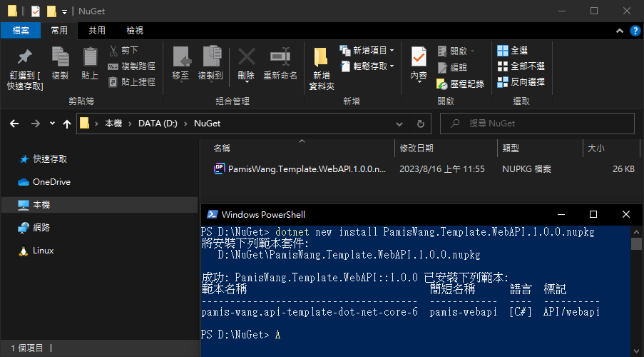The height and width of the screenshot is (357, 644).
Task: Go up one folder level arrow
Action: click(x=67, y=124)
